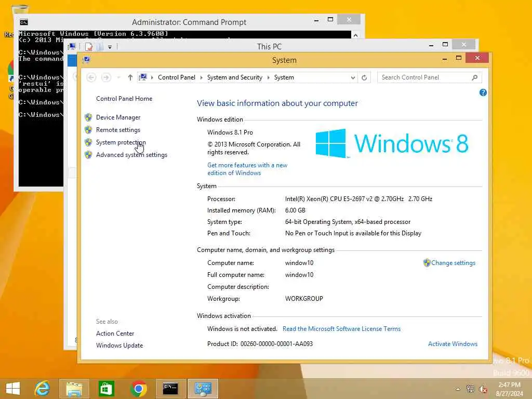Screen dimensions: 532x399
Task: Click Windows 8.1 Pro edition text
Action: 230,132
